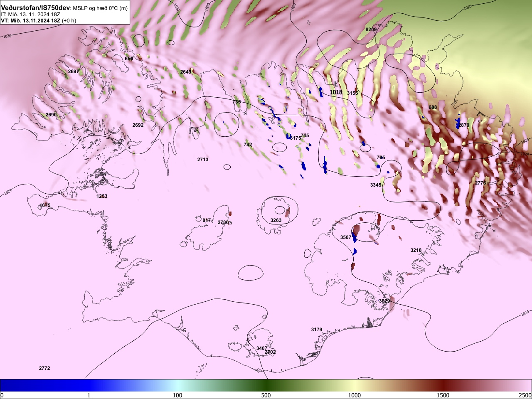
Task: Select the 1675 height label
Action: 45,205
